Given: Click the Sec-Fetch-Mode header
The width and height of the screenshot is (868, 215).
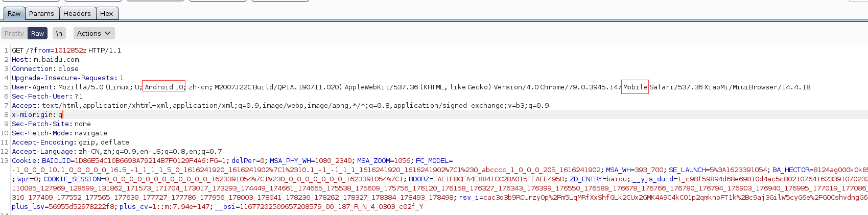Looking at the screenshot, I should 59,133.
